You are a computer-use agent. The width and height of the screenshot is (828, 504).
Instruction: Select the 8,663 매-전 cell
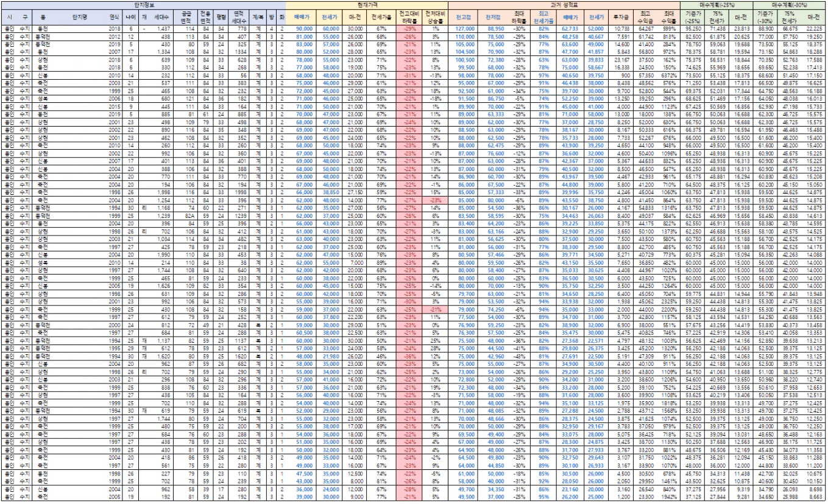pyautogui.click(x=814, y=497)
